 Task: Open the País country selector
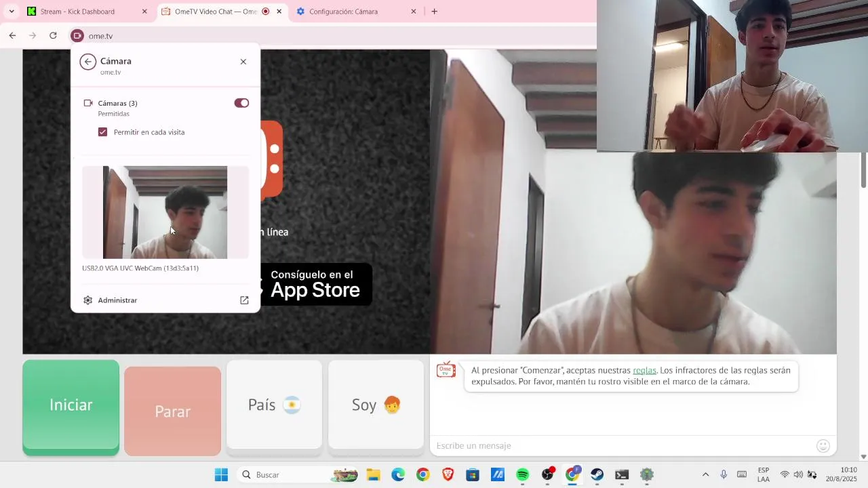click(274, 405)
